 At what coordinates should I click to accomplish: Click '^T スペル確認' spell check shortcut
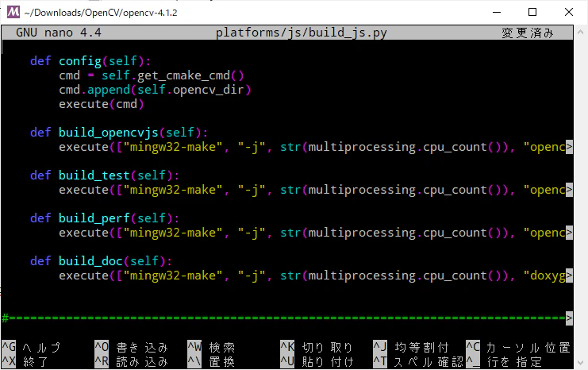coord(418,362)
